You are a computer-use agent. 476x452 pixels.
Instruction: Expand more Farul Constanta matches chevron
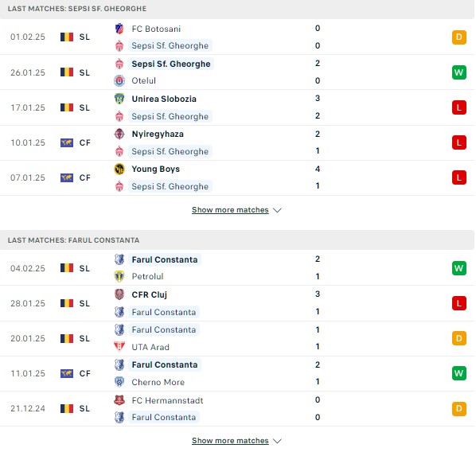[277, 441]
